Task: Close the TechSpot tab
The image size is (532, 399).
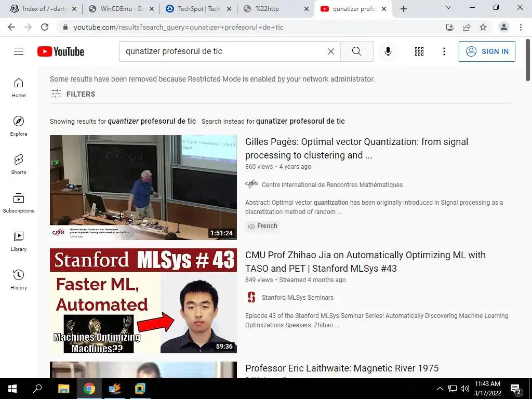Action: 229,9
